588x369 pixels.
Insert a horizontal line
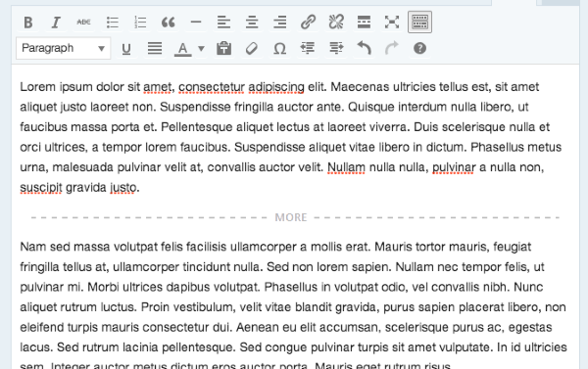pos(196,23)
